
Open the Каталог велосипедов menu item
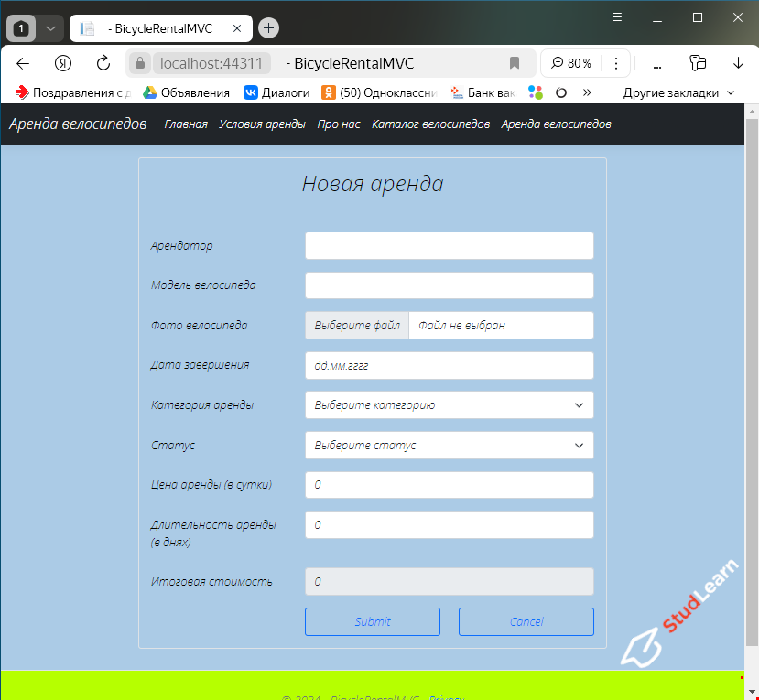tap(430, 124)
